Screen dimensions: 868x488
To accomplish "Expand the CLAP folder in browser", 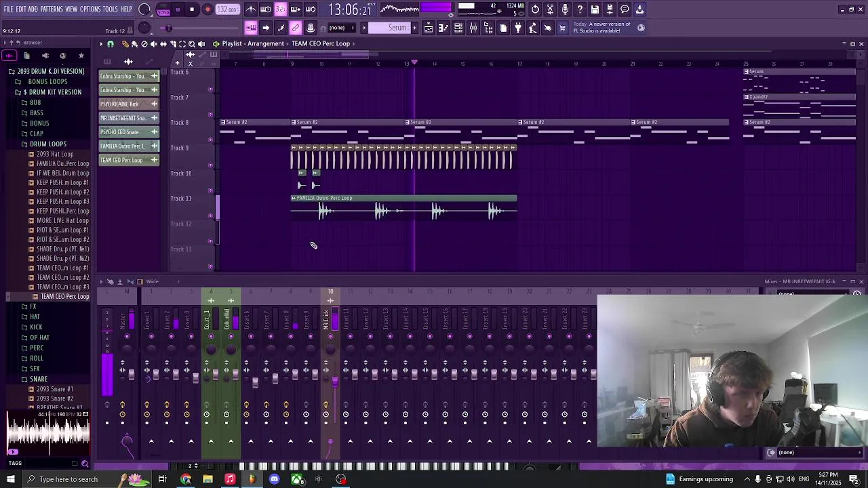I will point(37,134).
